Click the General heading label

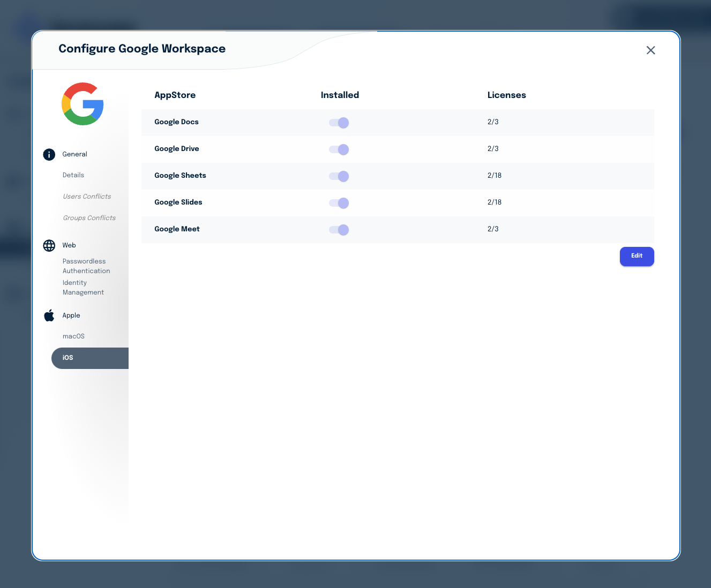pyautogui.click(x=74, y=154)
